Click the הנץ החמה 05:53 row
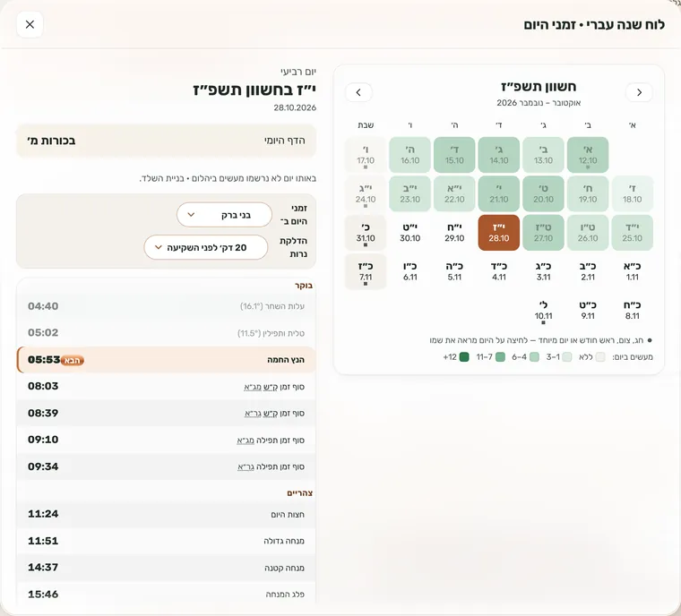 click(166, 359)
